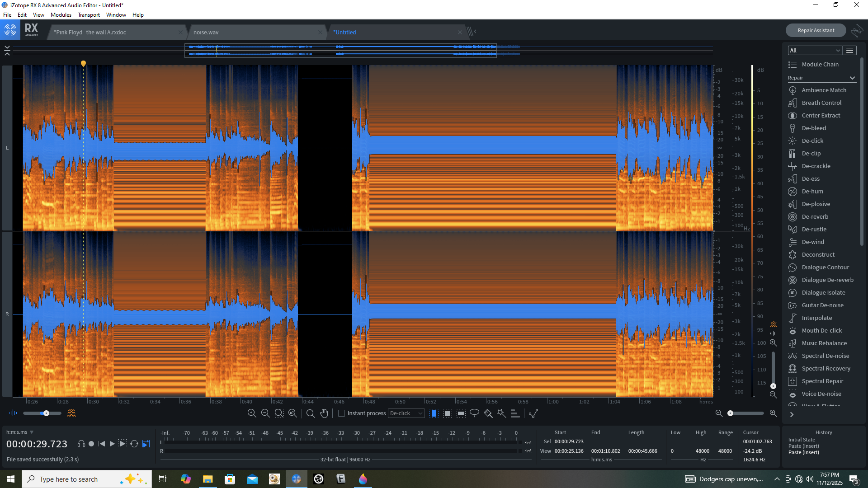Viewport: 868px width, 488px height.
Task: Open the All module filter dropdown
Action: coord(814,50)
